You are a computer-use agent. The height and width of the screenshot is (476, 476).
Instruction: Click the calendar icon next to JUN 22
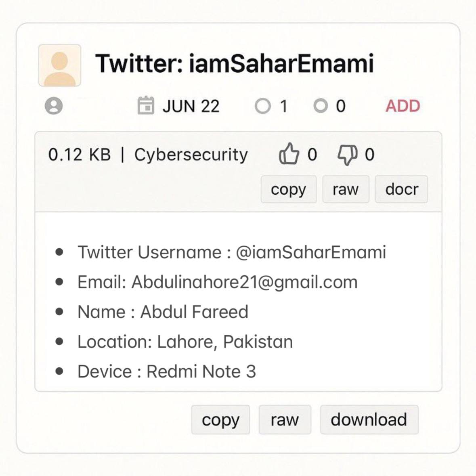click(x=146, y=105)
